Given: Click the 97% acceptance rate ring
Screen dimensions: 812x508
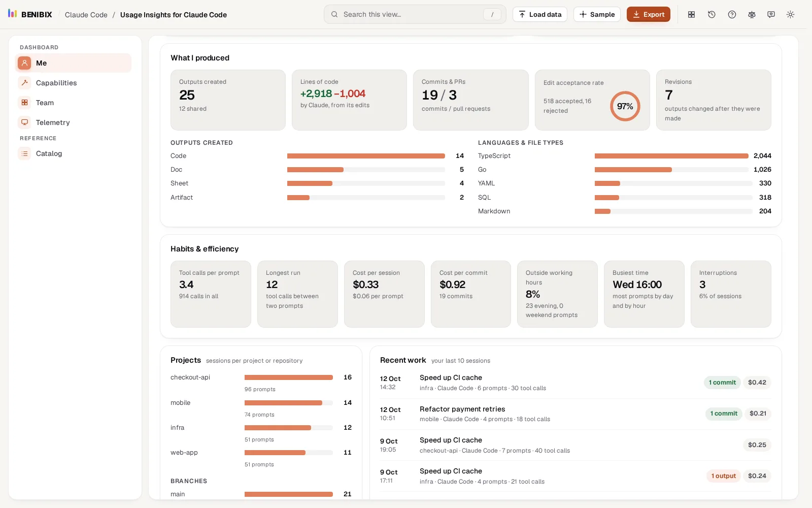Looking at the screenshot, I should pos(625,106).
